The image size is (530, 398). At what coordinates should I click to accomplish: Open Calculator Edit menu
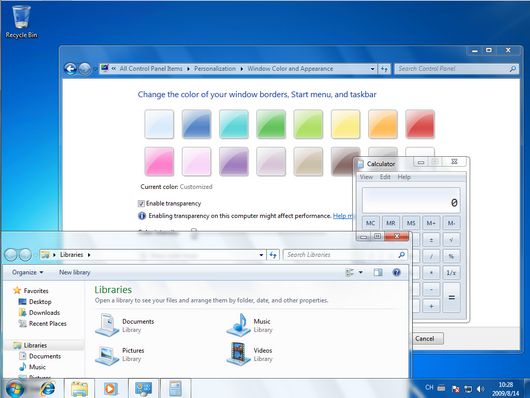click(385, 177)
